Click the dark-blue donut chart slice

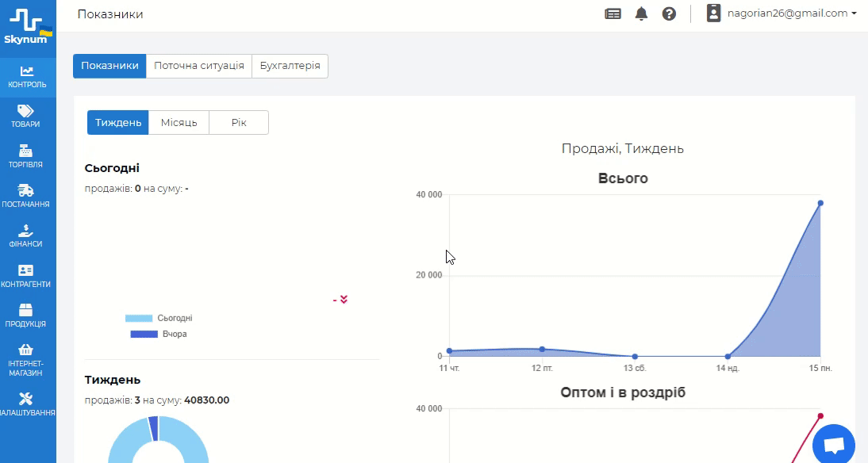point(153,429)
